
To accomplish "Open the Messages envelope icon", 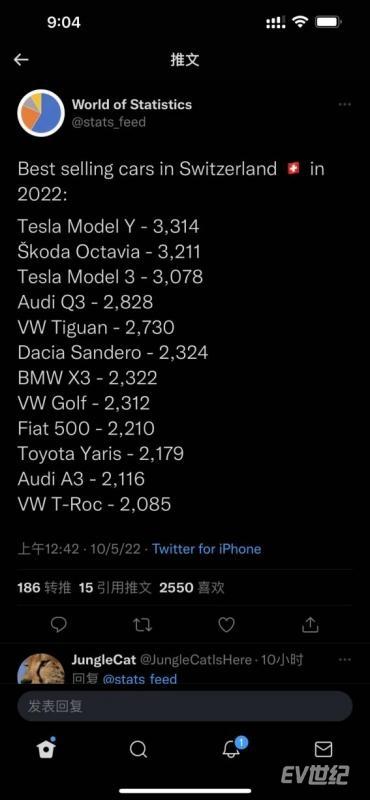I will coord(323,749).
